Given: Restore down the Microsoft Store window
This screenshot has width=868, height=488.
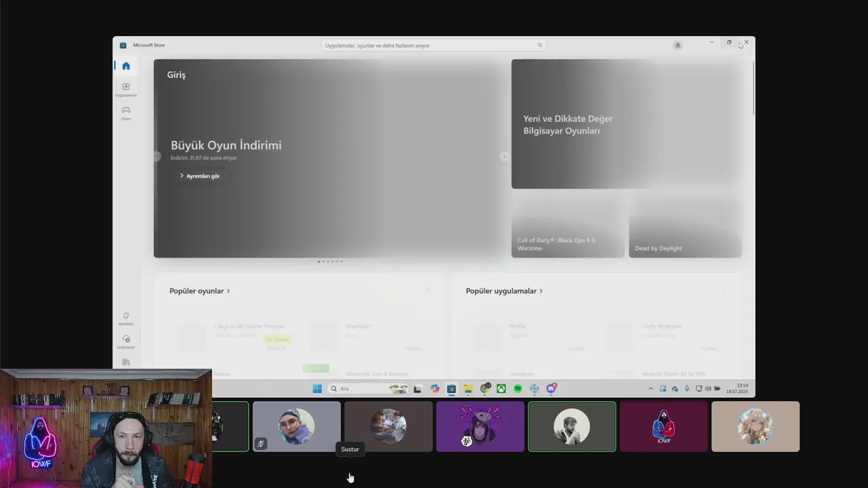Looking at the screenshot, I should coord(729,42).
